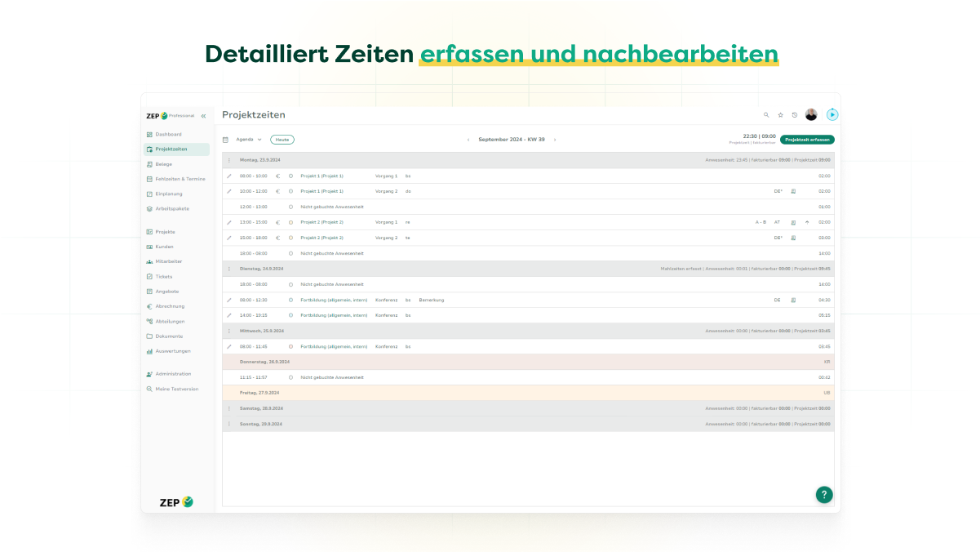
Task: Start the timer with the play button
Action: [832, 115]
